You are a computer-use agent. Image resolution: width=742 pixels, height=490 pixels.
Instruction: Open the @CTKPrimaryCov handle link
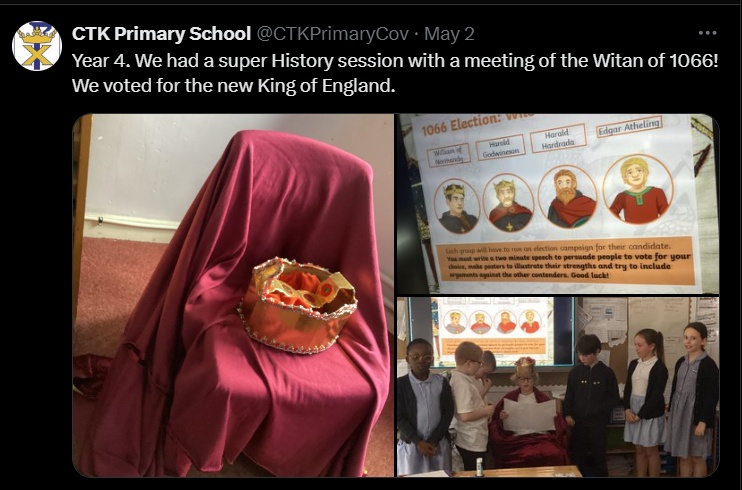tap(333, 34)
